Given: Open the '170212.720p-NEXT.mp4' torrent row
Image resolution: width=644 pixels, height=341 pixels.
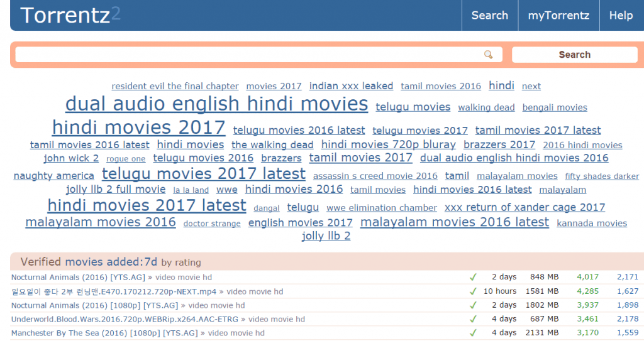Looking at the screenshot, I should tap(114, 291).
